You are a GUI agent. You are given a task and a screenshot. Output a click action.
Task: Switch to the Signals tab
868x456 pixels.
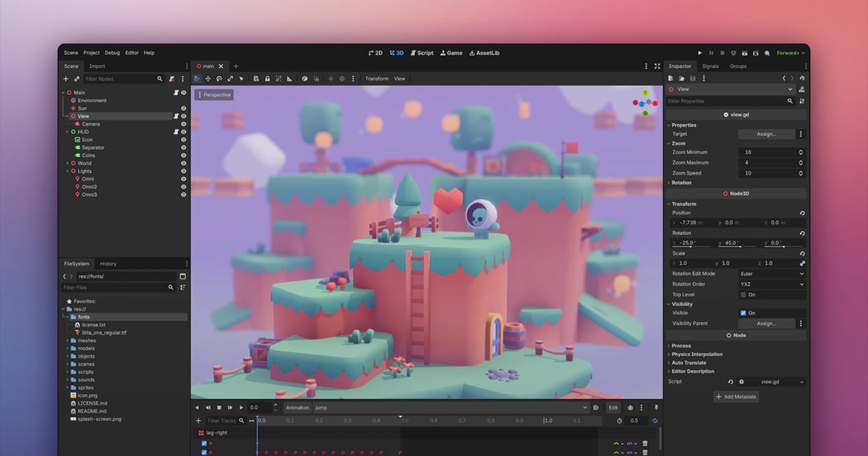pyautogui.click(x=710, y=66)
